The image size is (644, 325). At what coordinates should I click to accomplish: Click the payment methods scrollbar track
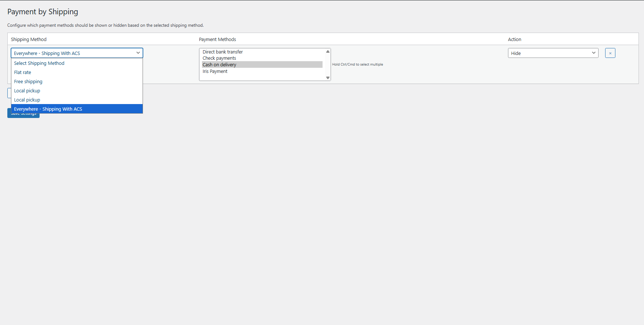[328, 65]
